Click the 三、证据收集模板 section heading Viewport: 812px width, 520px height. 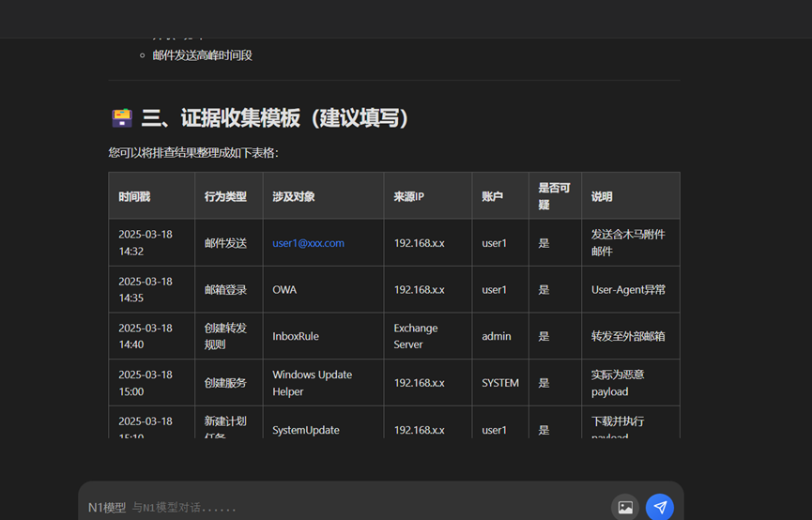(x=274, y=118)
